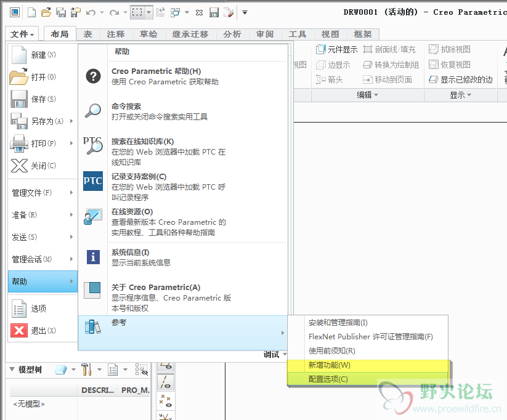Expand the 发送(S) submenu

click(x=43, y=237)
